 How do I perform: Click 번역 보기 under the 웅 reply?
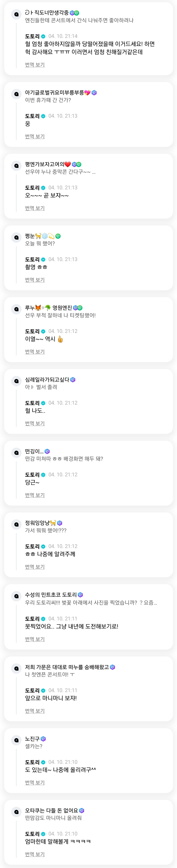[x=35, y=137]
